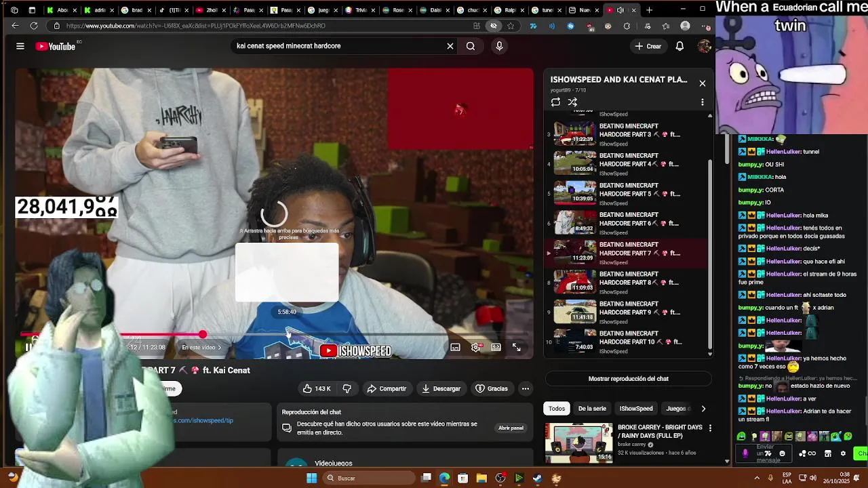The width and height of the screenshot is (868, 488).
Task: Click the Gracias button
Action: (492, 388)
